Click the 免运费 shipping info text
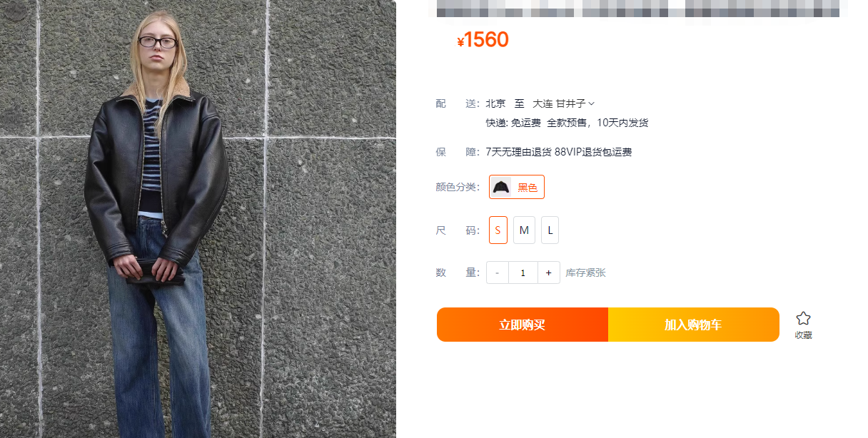Screen dimensions: 868x438 [526, 123]
